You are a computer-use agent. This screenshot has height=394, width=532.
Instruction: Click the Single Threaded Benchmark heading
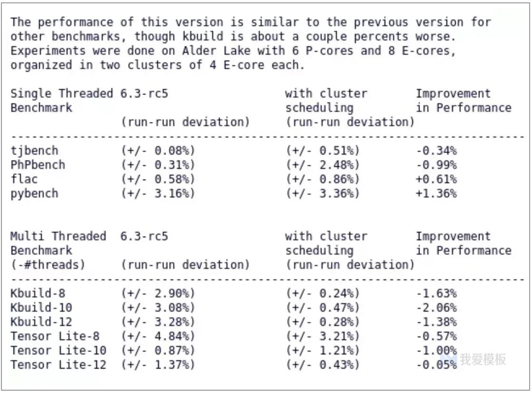pyautogui.click(x=62, y=100)
